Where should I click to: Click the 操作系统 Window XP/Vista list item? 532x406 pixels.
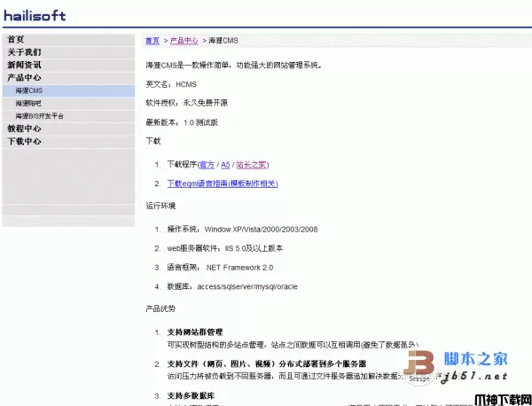[x=242, y=230]
